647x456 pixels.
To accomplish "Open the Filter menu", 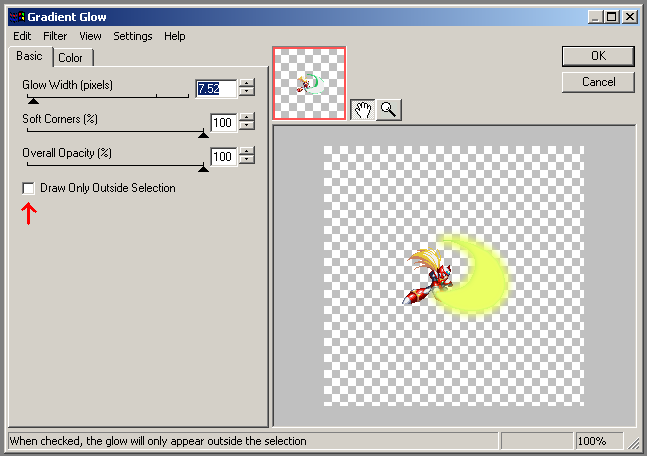I will [55, 36].
